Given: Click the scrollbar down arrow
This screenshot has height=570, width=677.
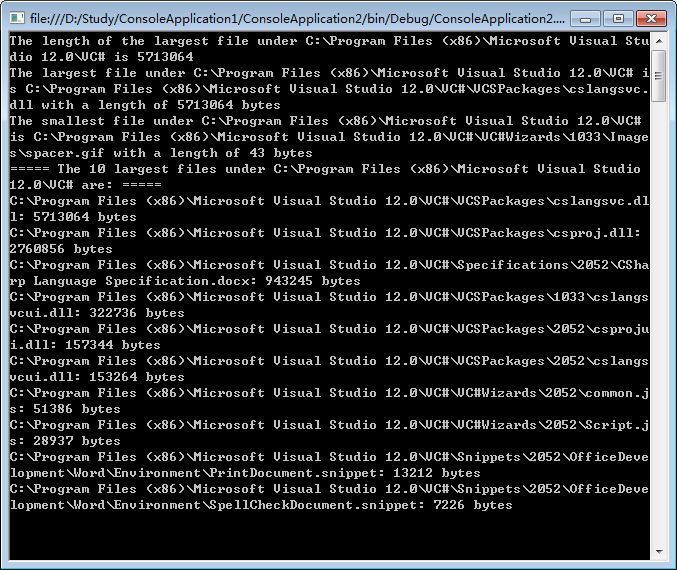Looking at the screenshot, I should (x=659, y=551).
